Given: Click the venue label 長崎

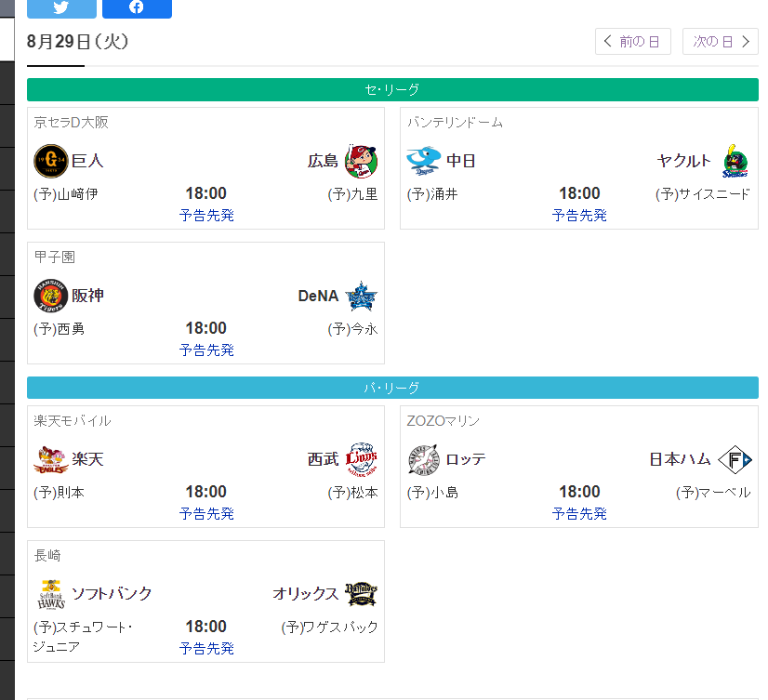Looking at the screenshot, I should pos(47,555).
